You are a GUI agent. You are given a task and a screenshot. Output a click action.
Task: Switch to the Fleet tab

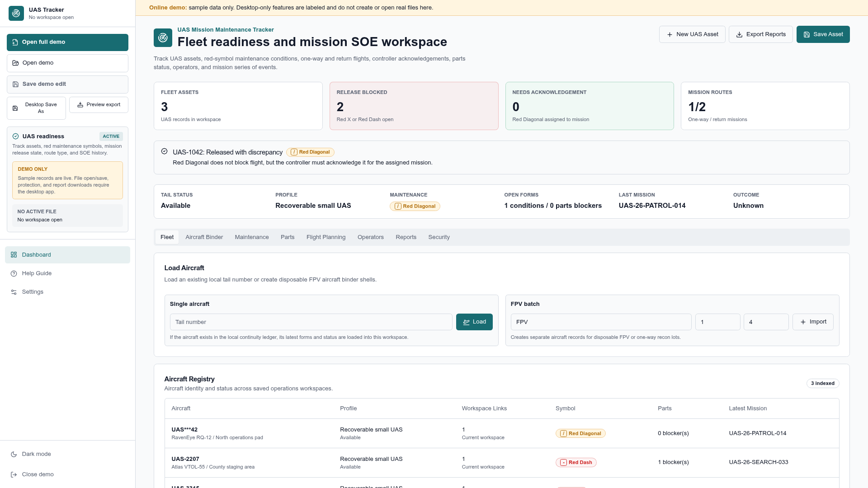167,237
